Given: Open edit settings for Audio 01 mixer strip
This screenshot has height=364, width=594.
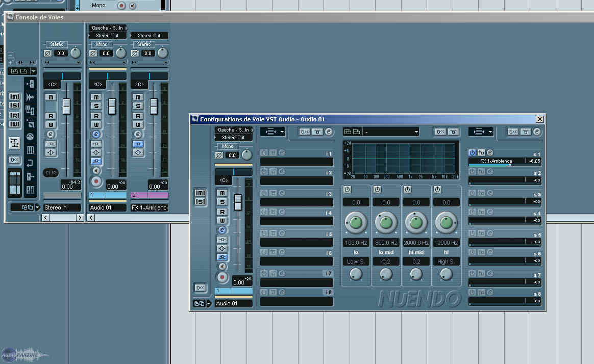Looking at the screenshot, I should click(x=96, y=134).
